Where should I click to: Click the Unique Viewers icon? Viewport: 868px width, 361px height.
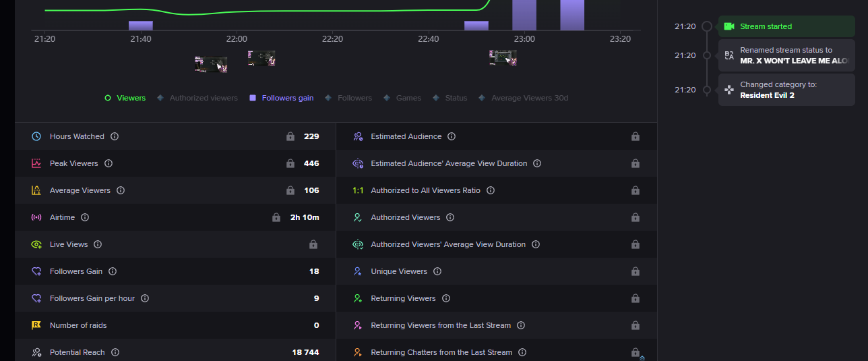pos(358,271)
